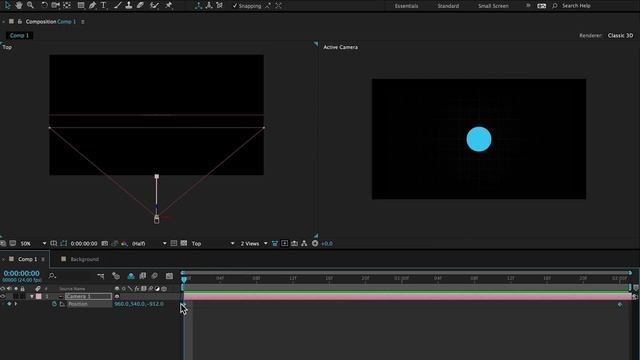Select the Hand tool
This screenshot has height=360, width=640.
point(19,5)
